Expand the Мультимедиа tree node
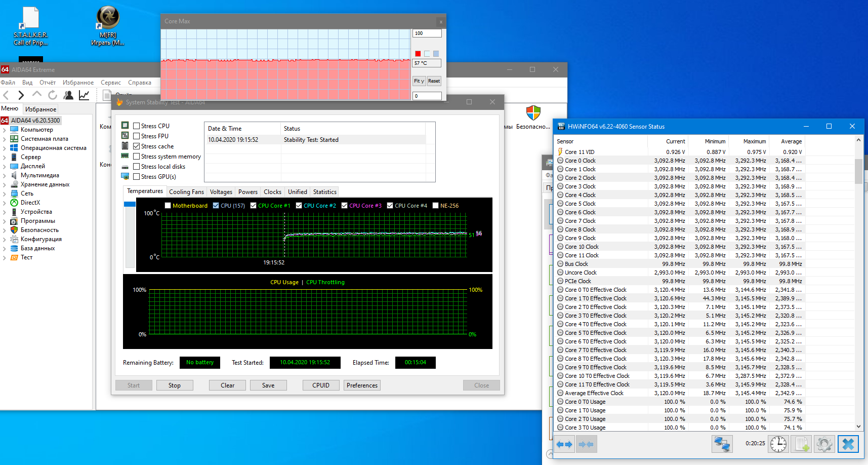The image size is (868, 465). click(5, 176)
